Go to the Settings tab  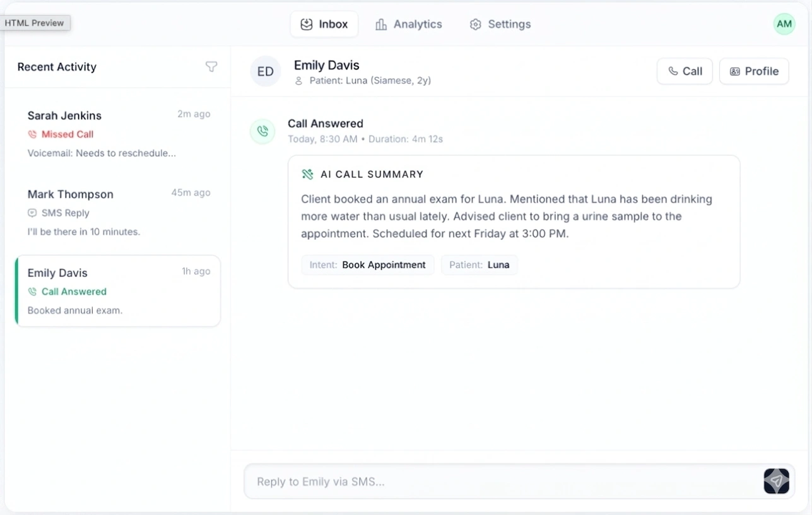(500, 24)
